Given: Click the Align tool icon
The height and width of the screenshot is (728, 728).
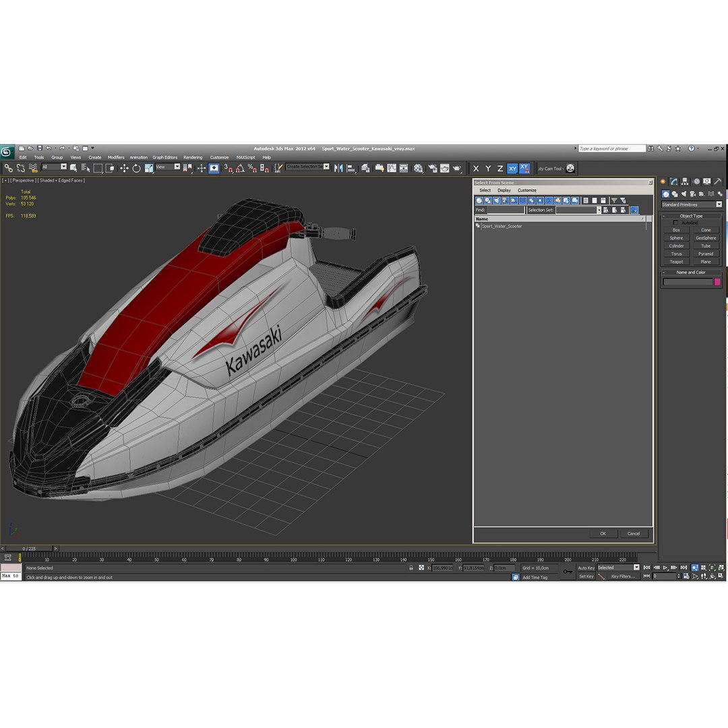Looking at the screenshot, I should (x=351, y=168).
